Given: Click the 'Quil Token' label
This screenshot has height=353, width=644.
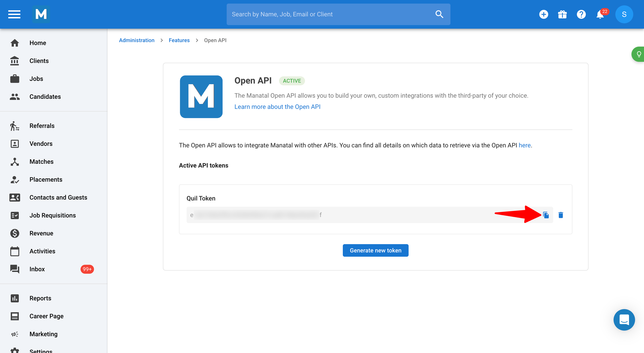Looking at the screenshot, I should [x=201, y=198].
